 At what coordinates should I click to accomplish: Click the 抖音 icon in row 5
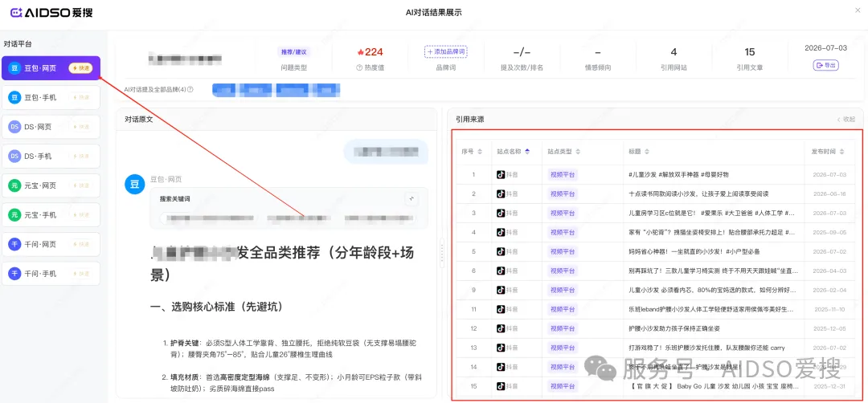(x=501, y=251)
